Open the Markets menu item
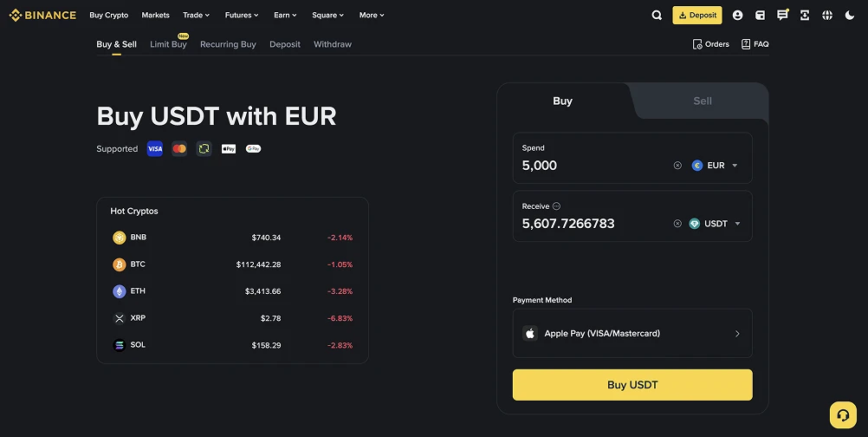The width and height of the screenshot is (868, 437). point(156,15)
